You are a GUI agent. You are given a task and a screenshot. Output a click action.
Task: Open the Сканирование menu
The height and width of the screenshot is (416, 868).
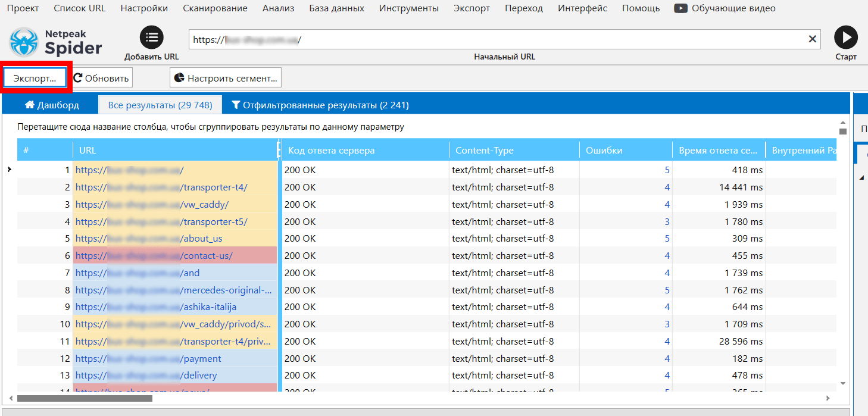[216, 8]
